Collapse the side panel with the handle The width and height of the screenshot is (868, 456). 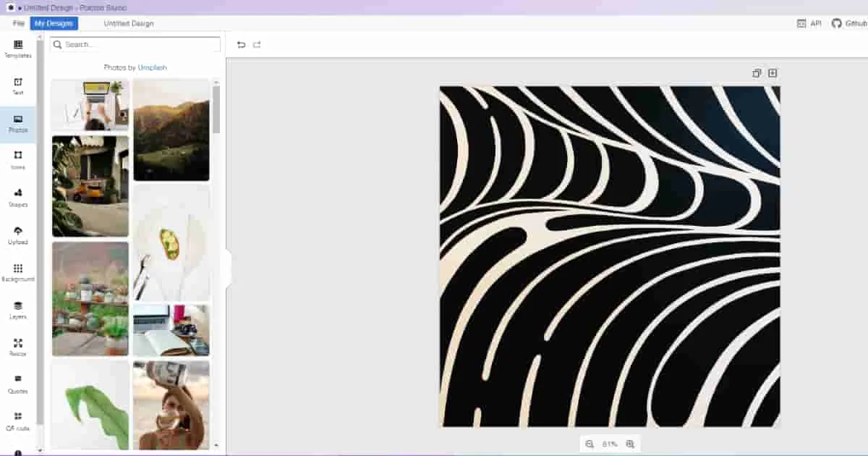[x=228, y=269]
